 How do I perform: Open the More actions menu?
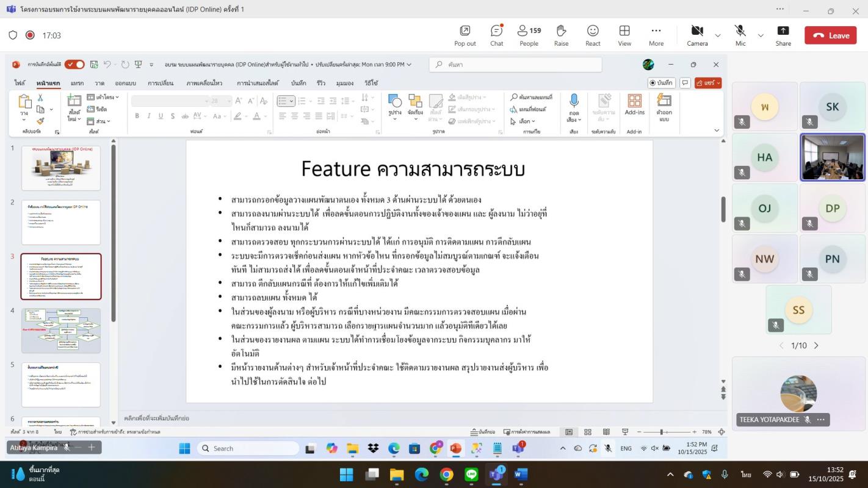pyautogui.click(x=656, y=35)
